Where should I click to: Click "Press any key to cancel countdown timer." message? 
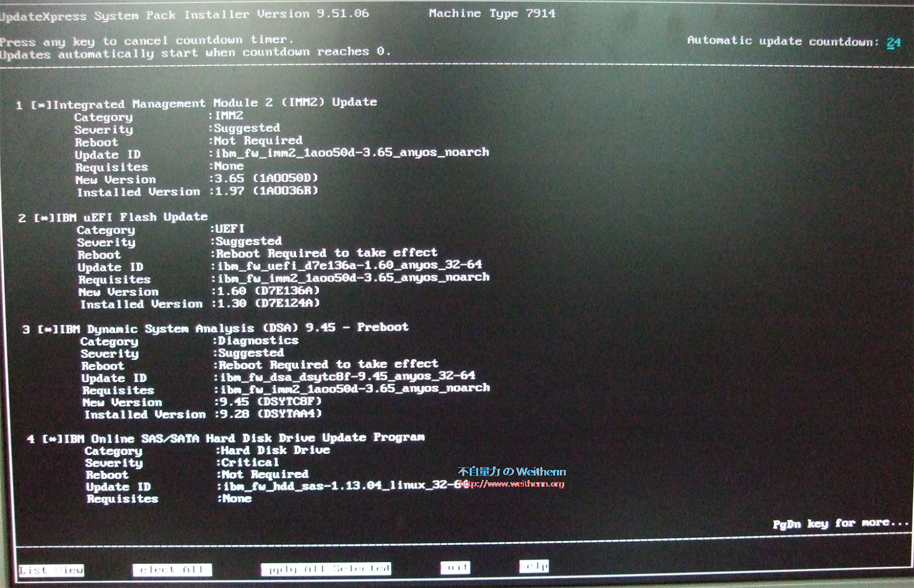(147, 41)
